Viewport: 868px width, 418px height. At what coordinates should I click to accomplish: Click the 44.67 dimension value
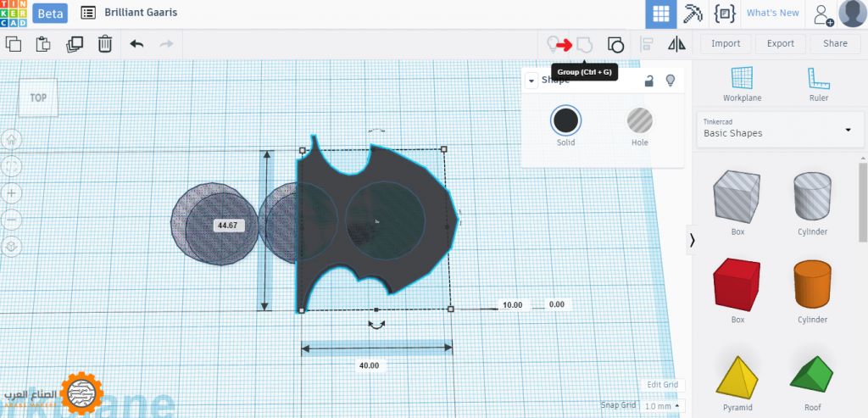pyautogui.click(x=228, y=226)
